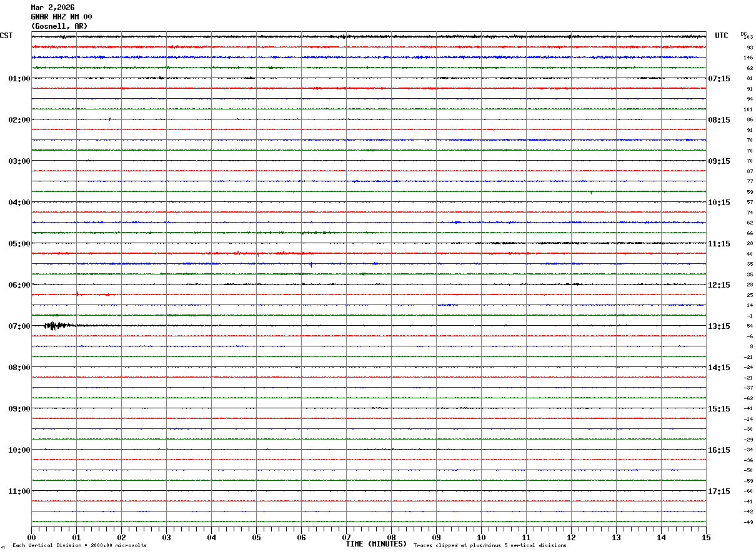This screenshot has width=756, height=554.
Task: Select the '12' minute tick label
Action: pos(571,537)
